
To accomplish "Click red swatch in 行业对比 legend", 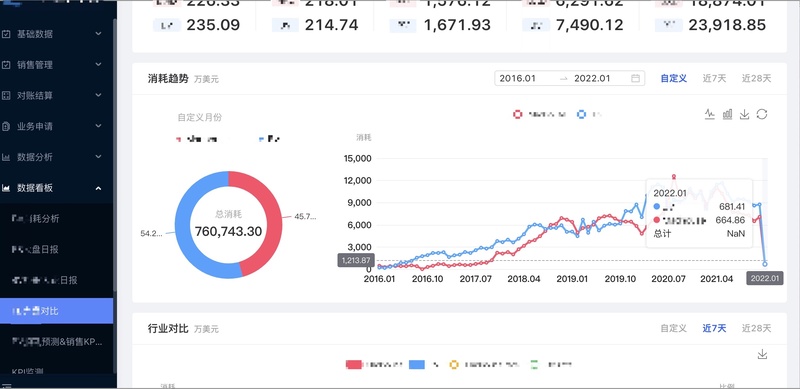I will pos(354,364).
